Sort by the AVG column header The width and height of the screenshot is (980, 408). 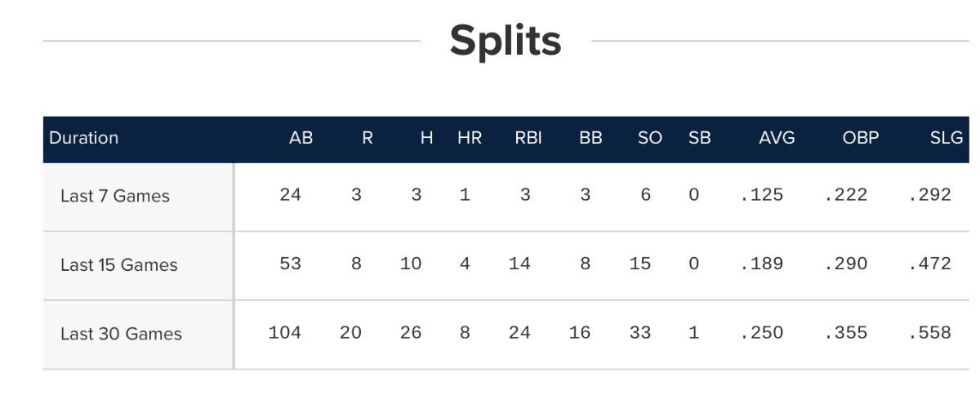pos(777,138)
